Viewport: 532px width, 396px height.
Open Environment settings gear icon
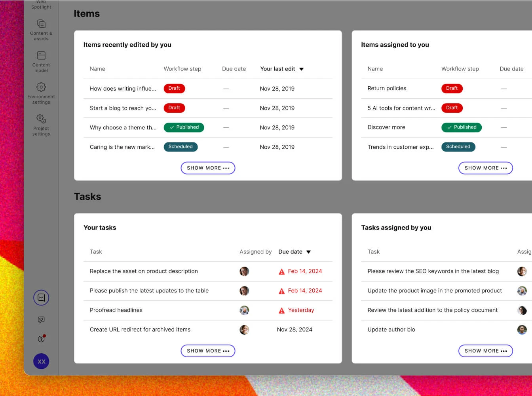(x=41, y=87)
